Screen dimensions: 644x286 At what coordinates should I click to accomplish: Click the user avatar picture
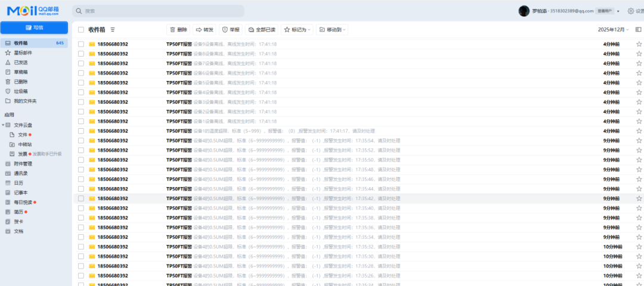point(524,11)
